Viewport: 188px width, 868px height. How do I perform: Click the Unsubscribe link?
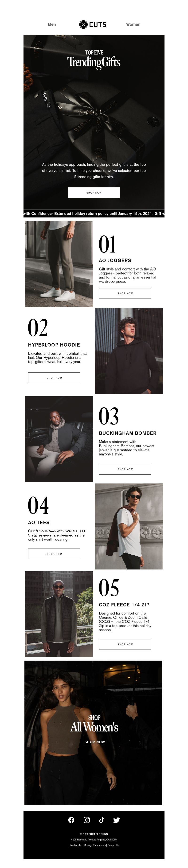pos(75,845)
